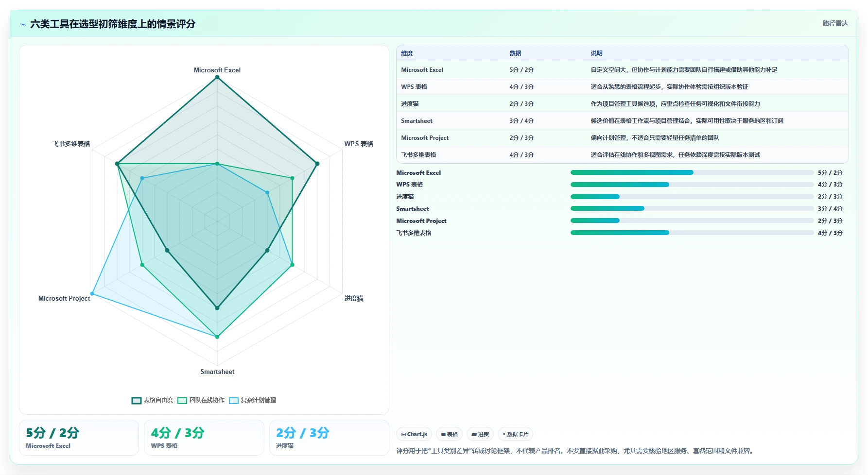Screen dimensions: 868x475
Task: Toggle the 表格自由度 legend swatch
Action: point(137,401)
